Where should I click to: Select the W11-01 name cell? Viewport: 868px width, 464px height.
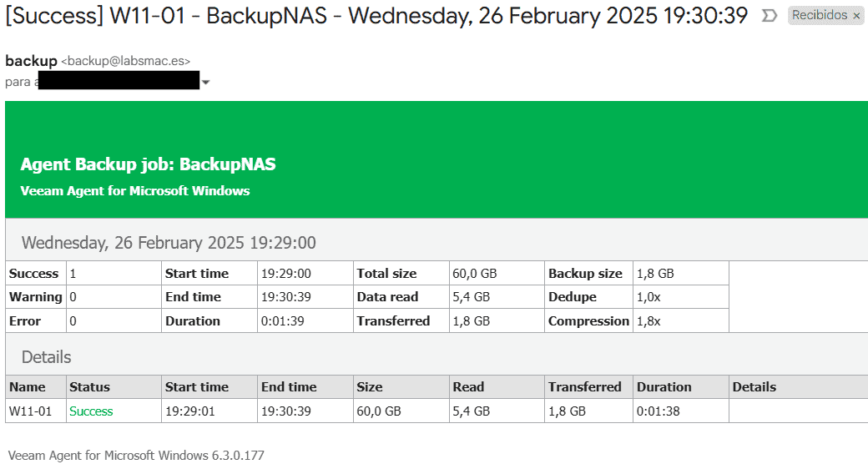pos(31,411)
